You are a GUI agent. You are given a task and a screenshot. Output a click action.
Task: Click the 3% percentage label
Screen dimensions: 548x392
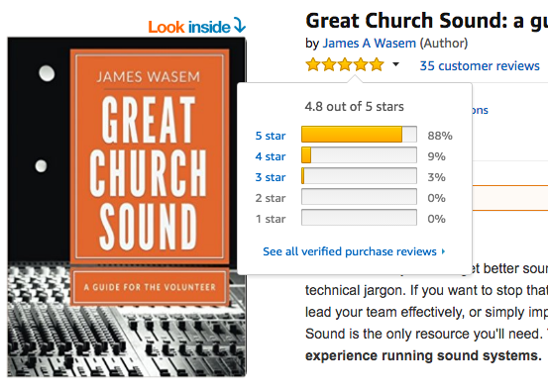tap(436, 177)
